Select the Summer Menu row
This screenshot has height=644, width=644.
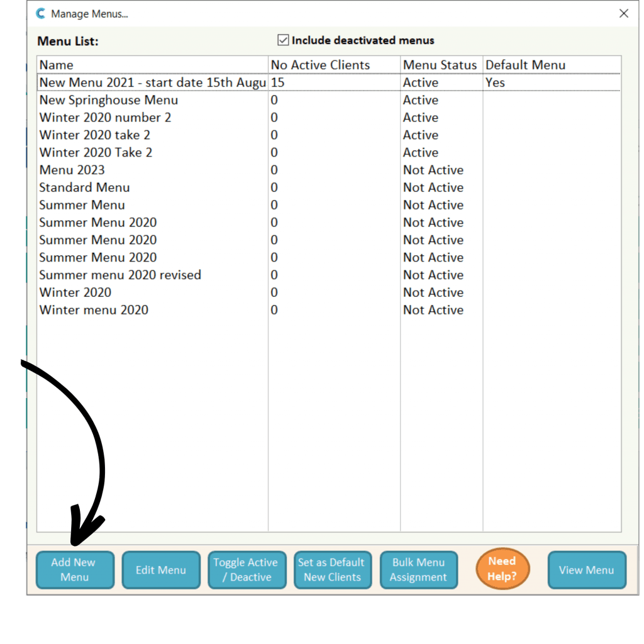pos(328,205)
